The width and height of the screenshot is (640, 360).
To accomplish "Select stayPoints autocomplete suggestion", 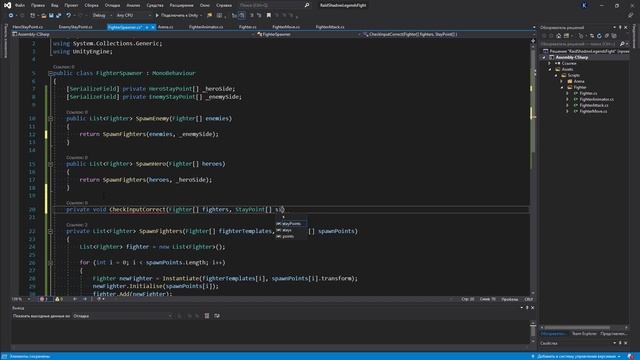I will click(291, 224).
